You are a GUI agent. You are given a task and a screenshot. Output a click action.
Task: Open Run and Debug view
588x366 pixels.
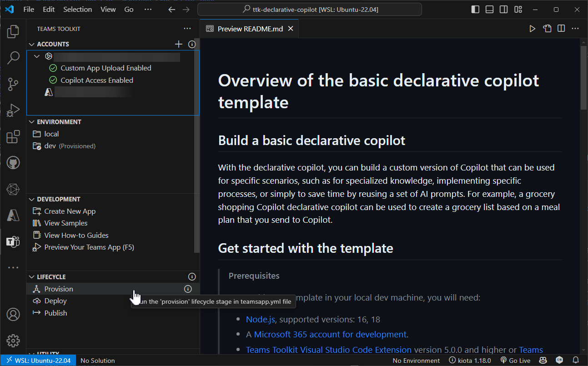(13, 110)
